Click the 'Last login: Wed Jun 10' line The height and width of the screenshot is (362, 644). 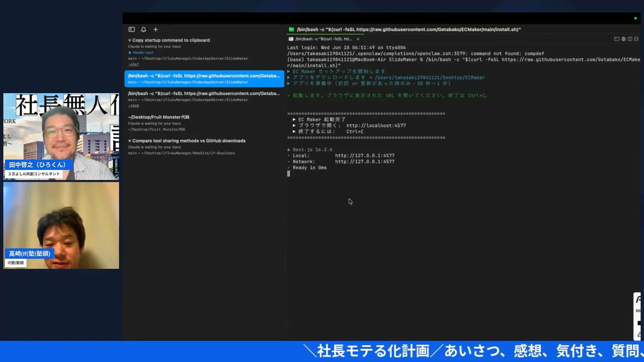tap(346, 48)
